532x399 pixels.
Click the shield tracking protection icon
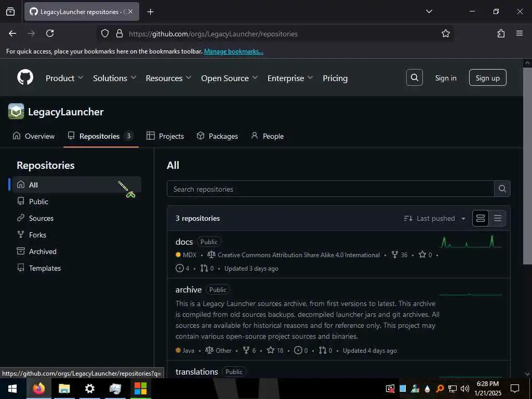point(105,33)
